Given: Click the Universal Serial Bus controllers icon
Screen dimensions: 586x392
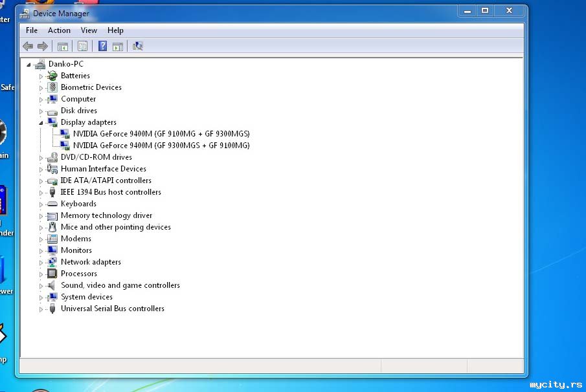Looking at the screenshot, I should coord(52,309).
